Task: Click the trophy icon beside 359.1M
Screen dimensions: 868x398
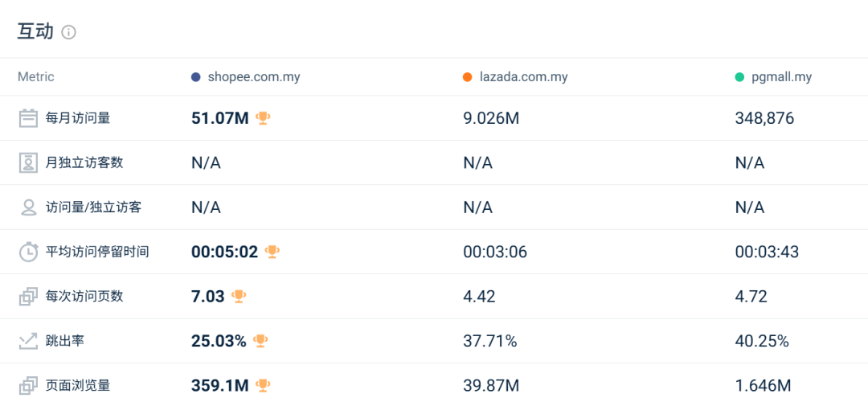Action: pos(263,384)
